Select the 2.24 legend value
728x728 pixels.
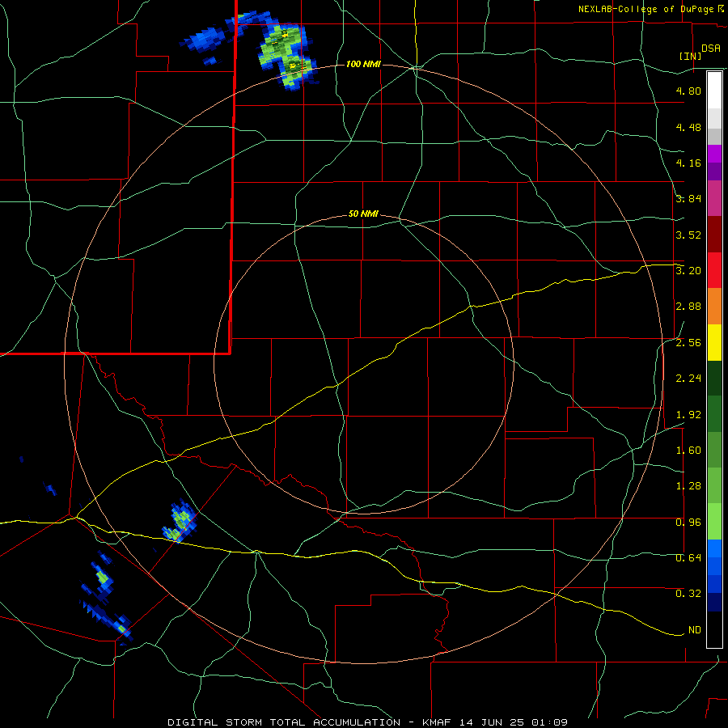688,379
